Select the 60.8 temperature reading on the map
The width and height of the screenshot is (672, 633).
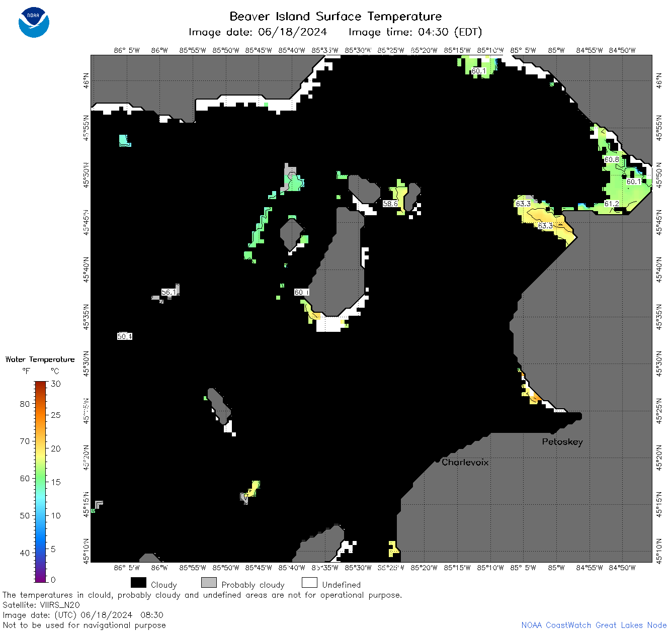[x=612, y=159]
